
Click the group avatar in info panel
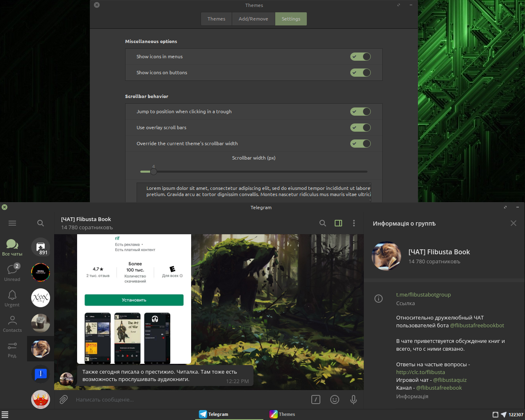[386, 256]
